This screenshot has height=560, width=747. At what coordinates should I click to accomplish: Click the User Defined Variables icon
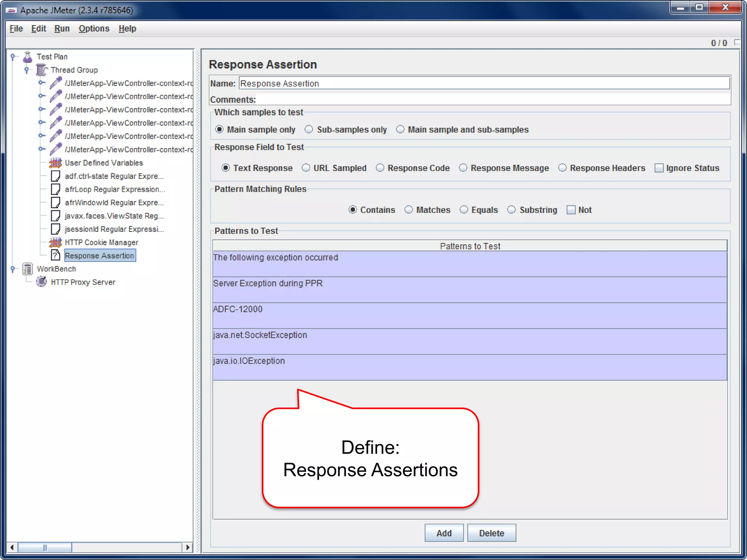click(x=55, y=163)
